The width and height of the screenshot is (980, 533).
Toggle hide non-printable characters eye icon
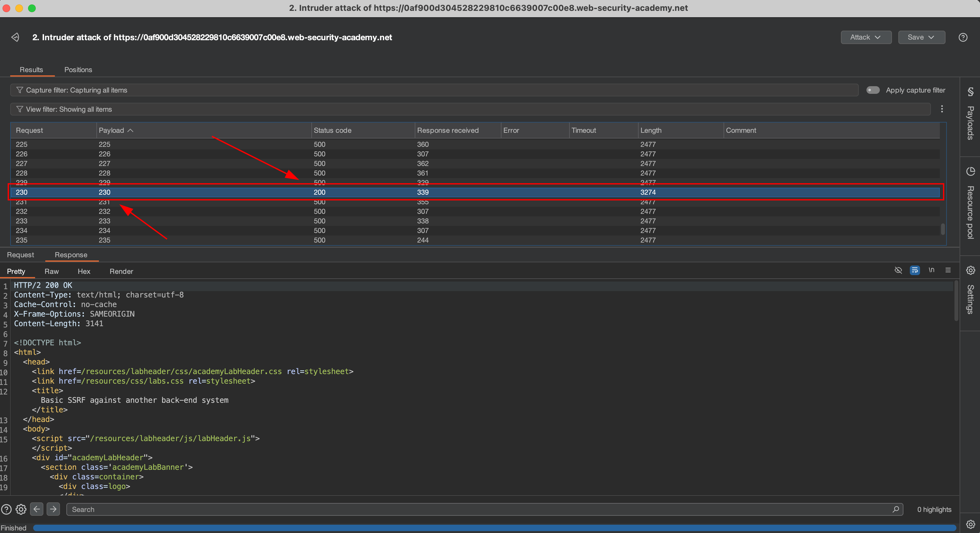coord(898,270)
